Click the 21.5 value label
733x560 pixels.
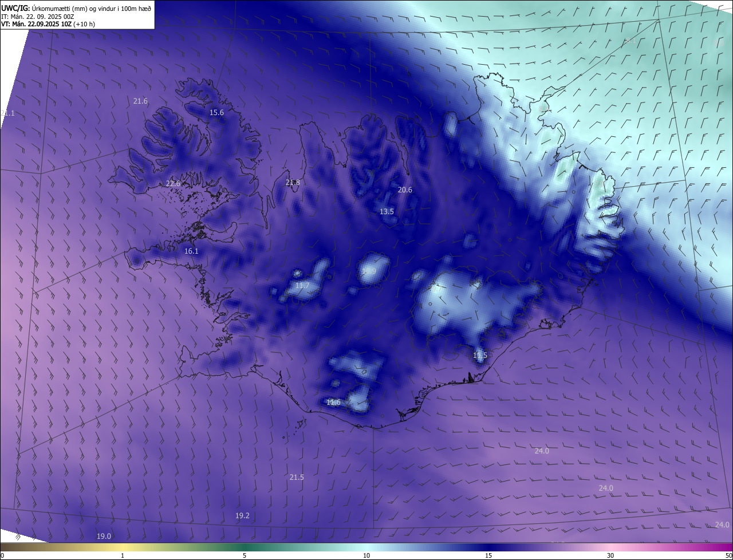(x=297, y=478)
